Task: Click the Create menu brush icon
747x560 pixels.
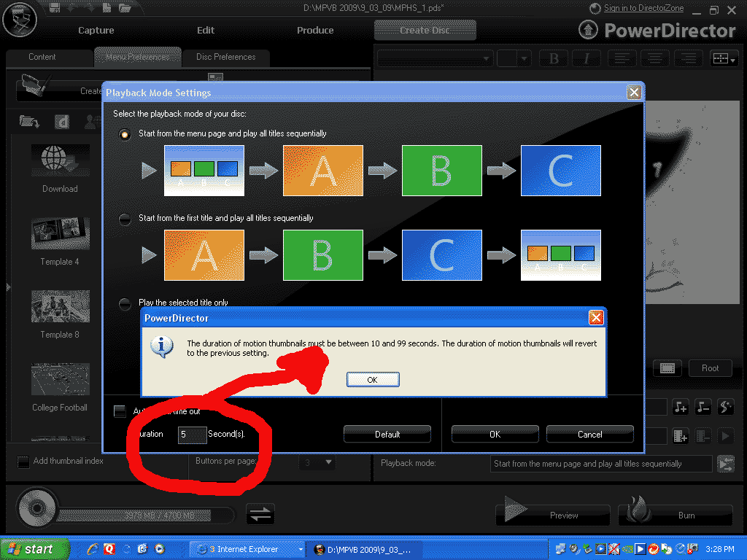Action: 36,85
